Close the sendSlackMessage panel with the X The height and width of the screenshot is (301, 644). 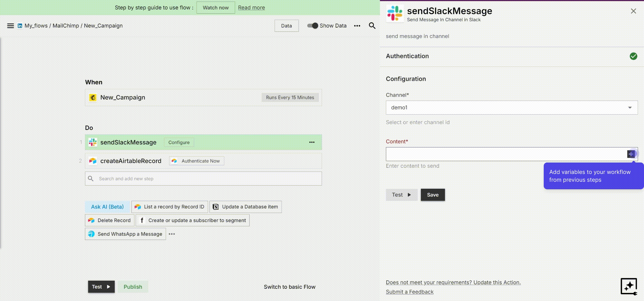coord(633,11)
